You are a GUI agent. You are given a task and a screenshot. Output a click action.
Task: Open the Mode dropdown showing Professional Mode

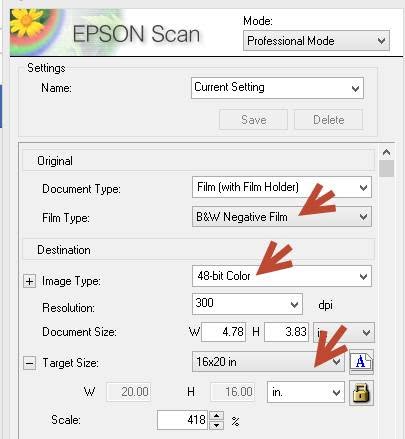[316, 41]
